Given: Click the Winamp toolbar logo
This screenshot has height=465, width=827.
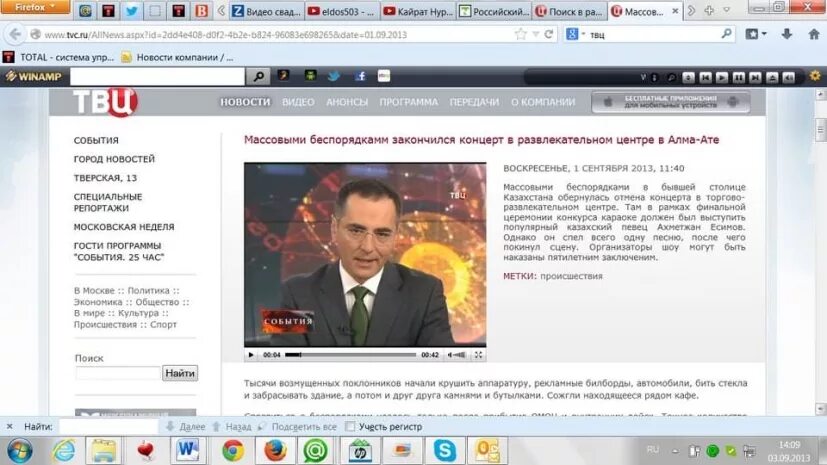Looking at the screenshot, I should point(33,76).
